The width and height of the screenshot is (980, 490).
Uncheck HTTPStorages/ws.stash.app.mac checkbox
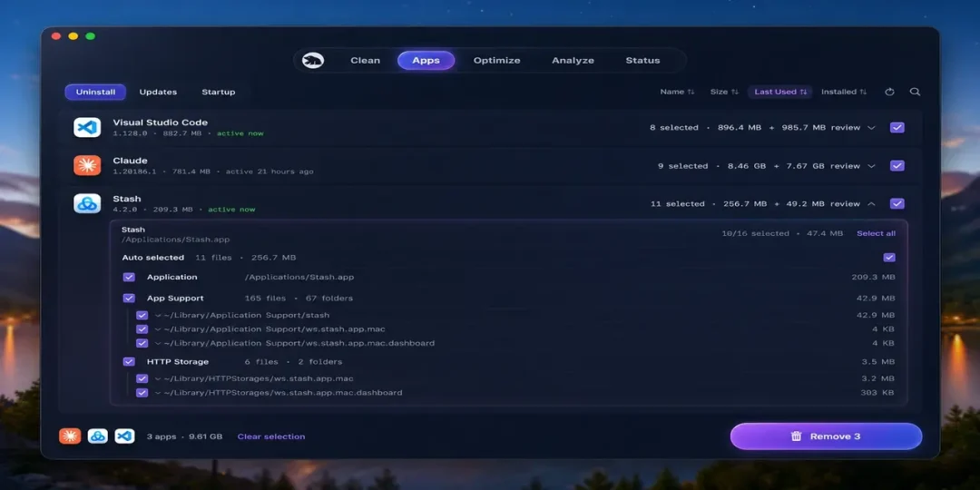click(x=142, y=378)
